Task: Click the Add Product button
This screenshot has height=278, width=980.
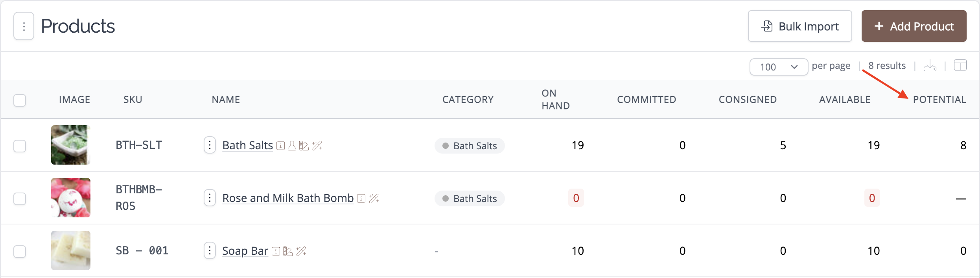Action: tap(914, 26)
